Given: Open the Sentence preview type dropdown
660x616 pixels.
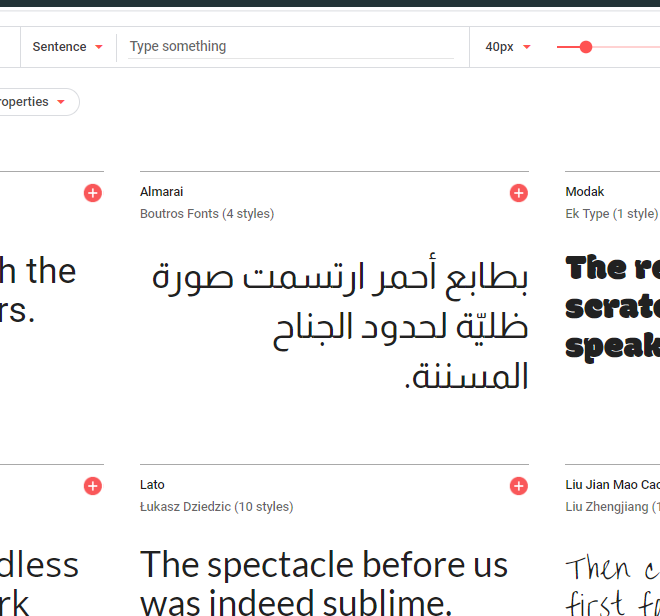Looking at the screenshot, I should tap(68, 47).
